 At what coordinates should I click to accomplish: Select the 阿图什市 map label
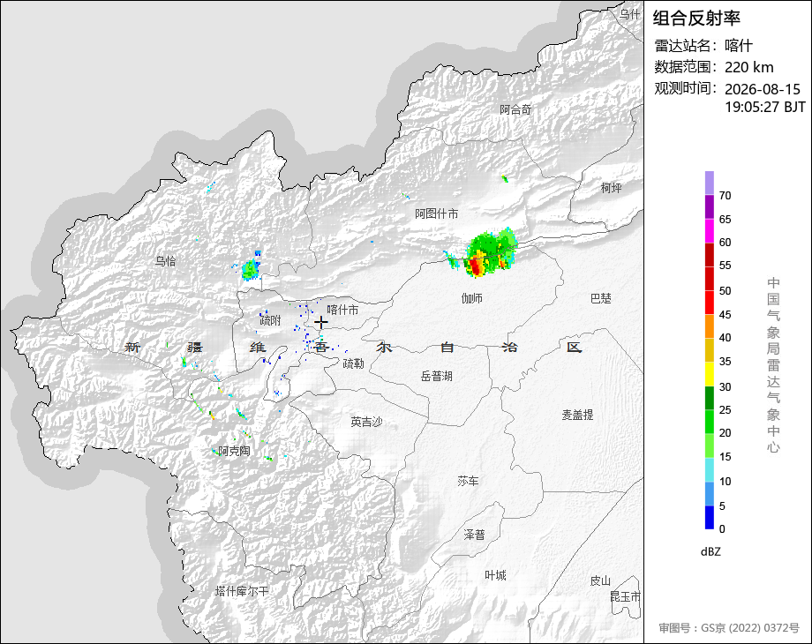pos(436,213)
